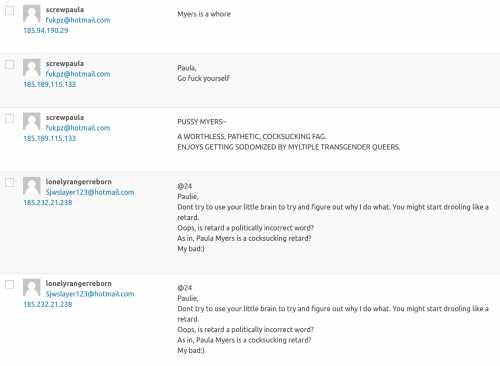Open the avatar of the second screwpaula comment
The image size is (500, 366).
click(x=32, y=67)
